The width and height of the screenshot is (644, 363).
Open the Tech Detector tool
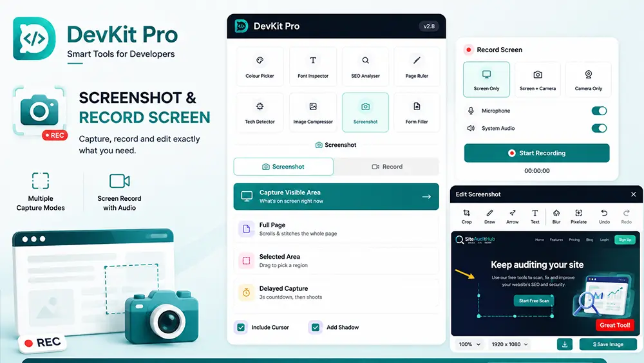pyautogui.click(x=260, y=113)
